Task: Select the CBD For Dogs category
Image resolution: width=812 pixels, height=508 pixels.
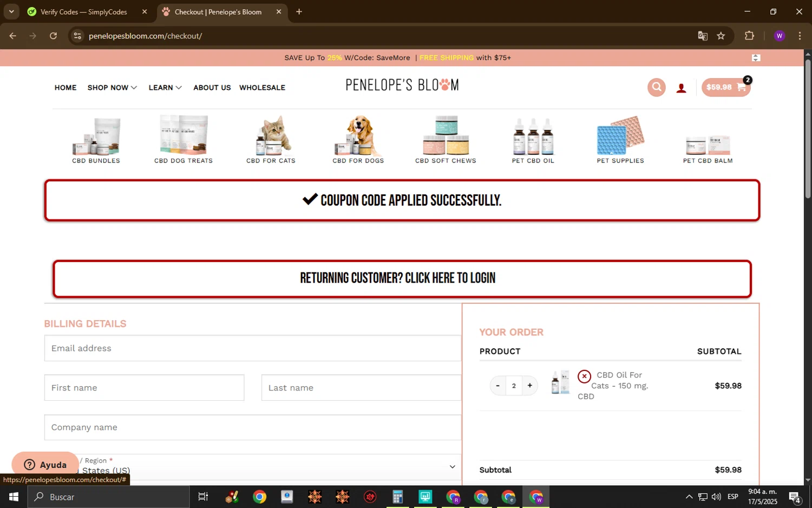Action: 358,140
